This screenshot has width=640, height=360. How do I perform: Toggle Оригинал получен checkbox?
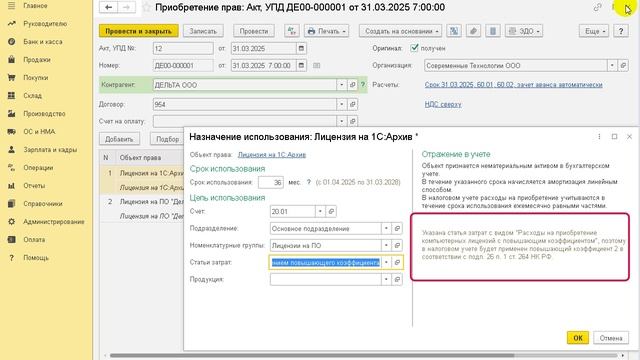click(x=414, y=48)
